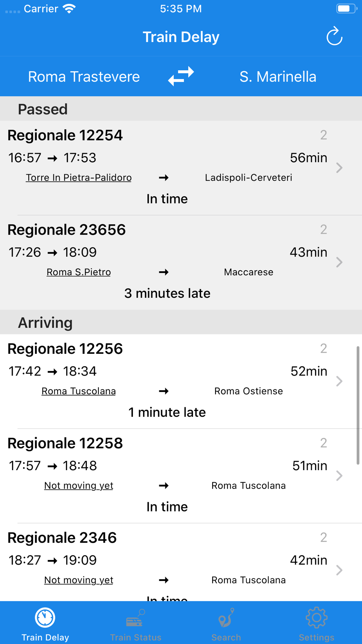The height and width of the screenshot is (644, 362).
Task: Open the Settings gear tab
Action: click(317, 624)
